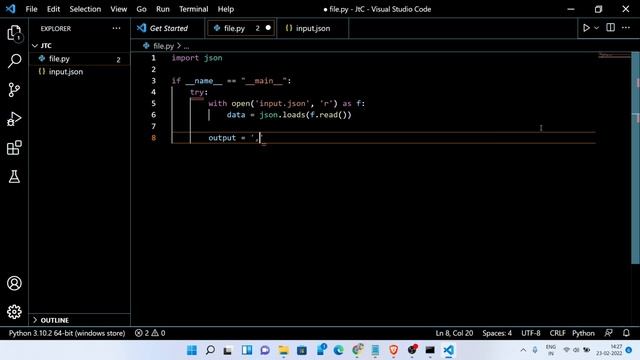Open Explorer Views and More Actions ellipsis
The image size is (640, 360).
click(x=116, y=28)
